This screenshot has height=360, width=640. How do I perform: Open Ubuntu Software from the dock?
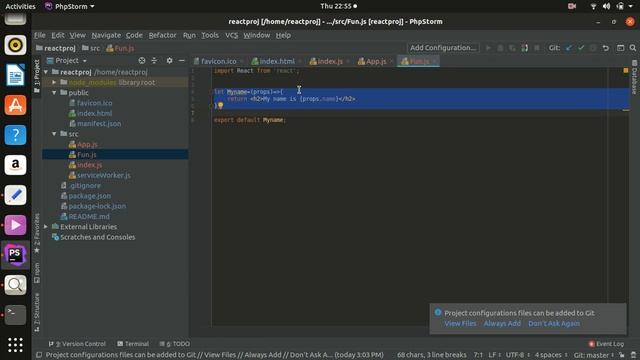coord(16,105)
